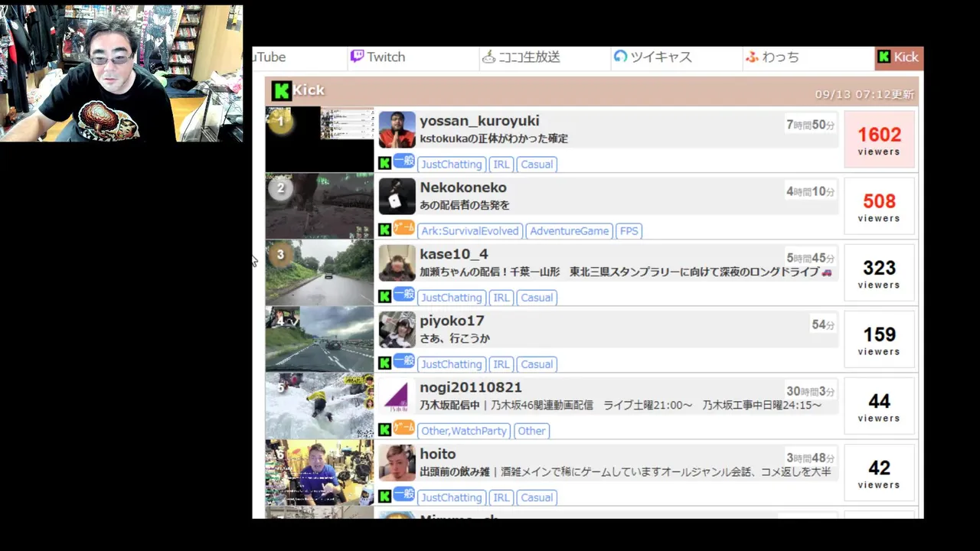Click the 323 viewers count box
Viewport: 980px width, 551px height.
[x=879, y=272]
